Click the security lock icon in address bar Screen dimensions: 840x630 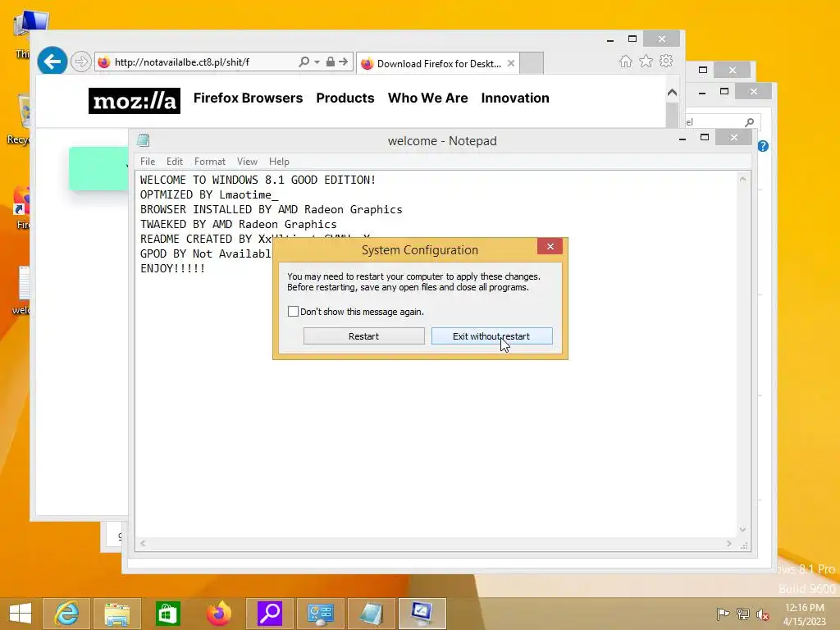[331, 62]
